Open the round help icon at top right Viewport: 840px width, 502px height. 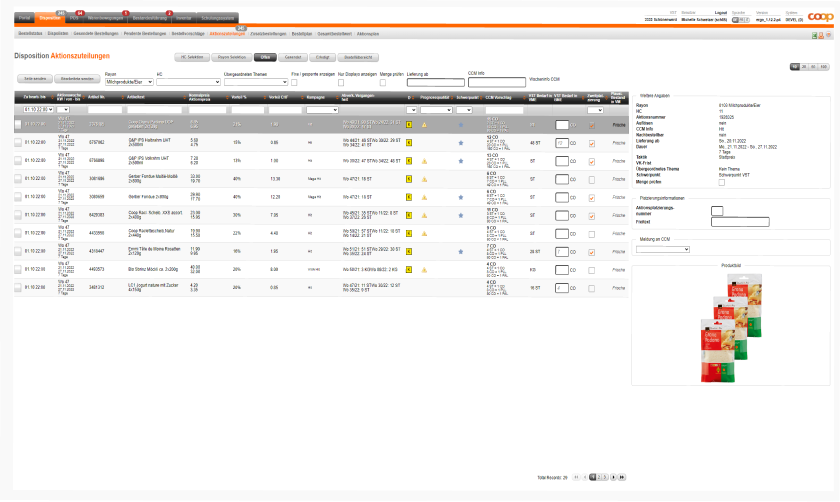828,35
